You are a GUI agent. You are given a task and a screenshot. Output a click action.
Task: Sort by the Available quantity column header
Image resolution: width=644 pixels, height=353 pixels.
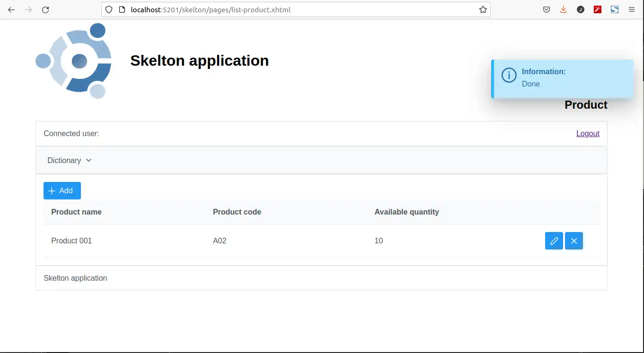click(406, 212)
